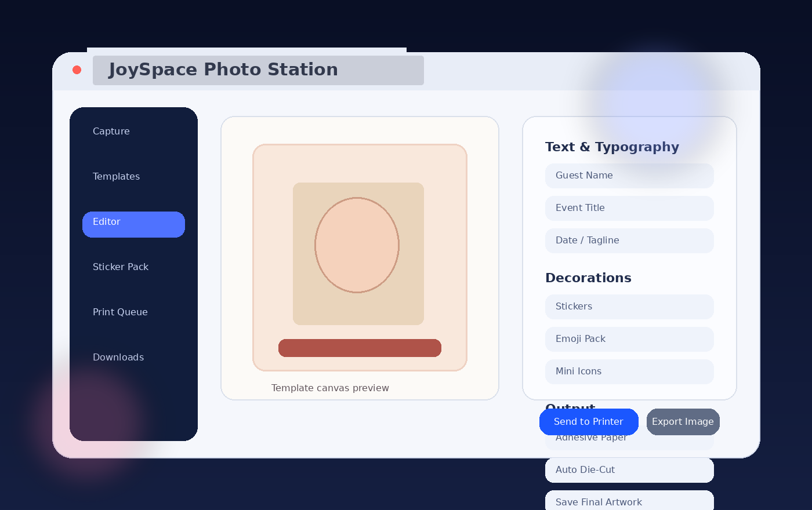Edit the Guest Name field
This screenshot has width=812, height=510.
(629, 176)
